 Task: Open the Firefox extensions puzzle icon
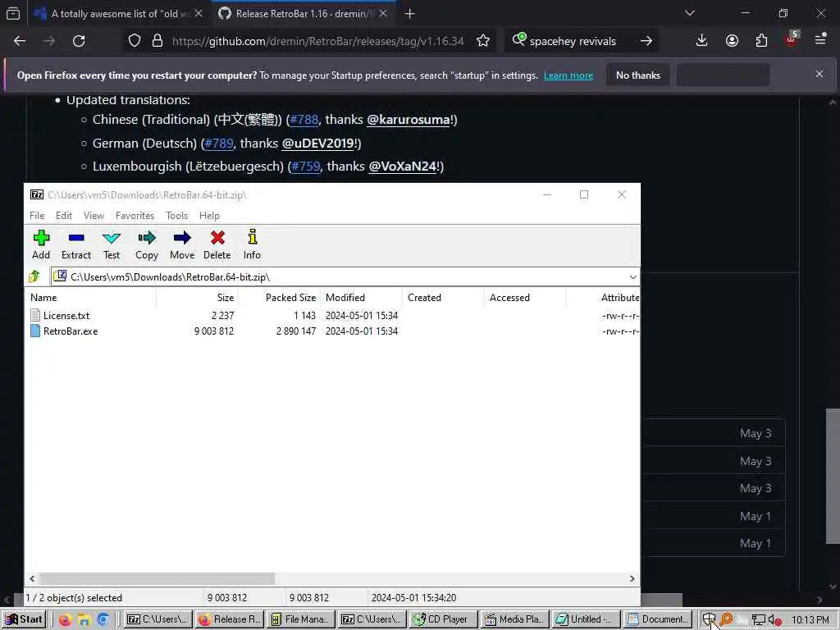point(762,41)
